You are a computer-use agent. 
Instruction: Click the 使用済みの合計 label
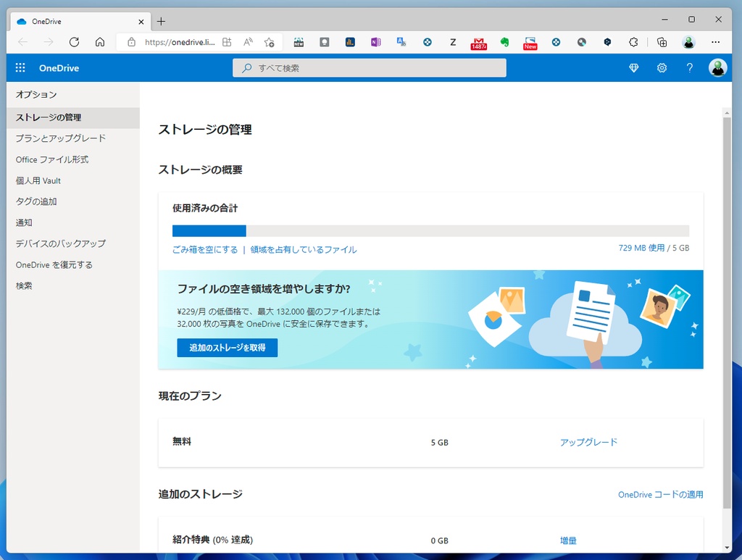(205, 208)
